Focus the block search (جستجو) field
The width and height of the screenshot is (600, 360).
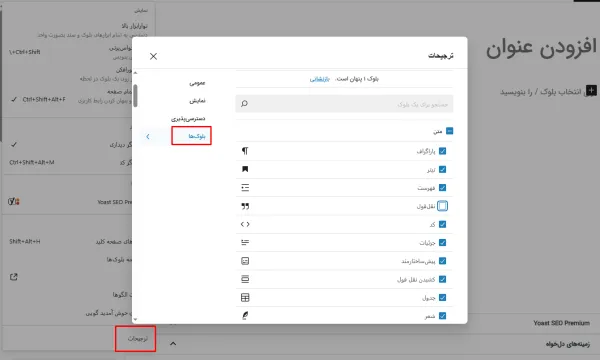tap(344, 104)
